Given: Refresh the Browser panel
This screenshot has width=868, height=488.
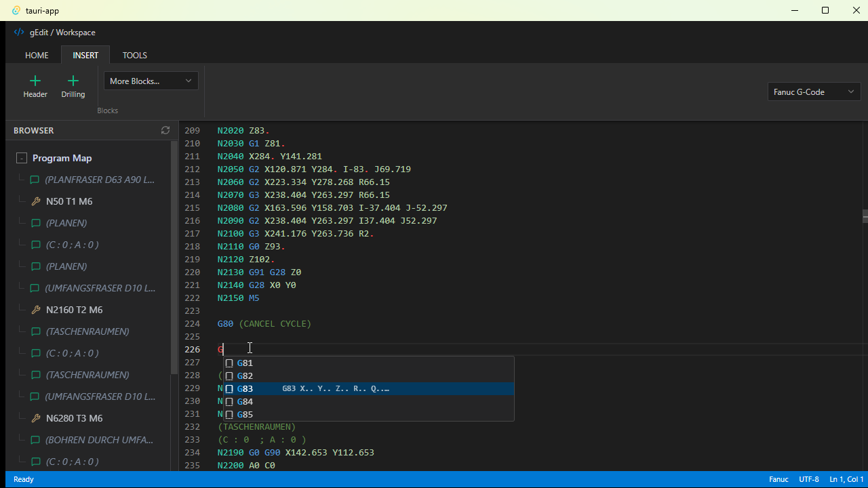Looking at the screenshot, I should [x=165, y=130].
